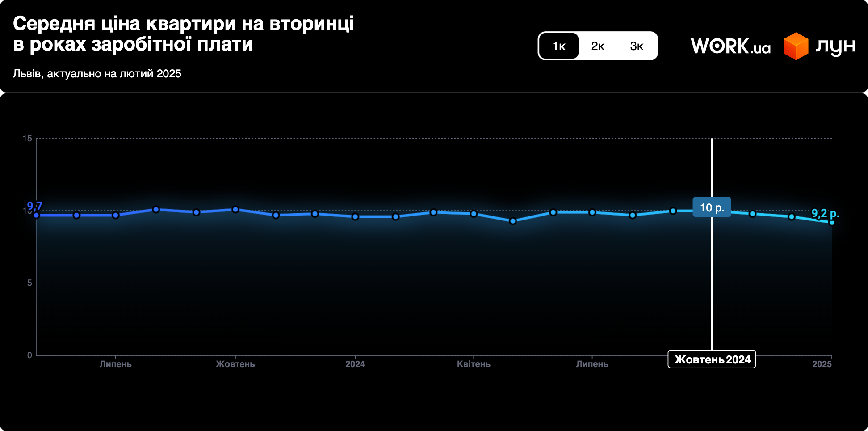This screenshot has height=431, width=868.
Task: Click the orange ЛУН cube icon
Action: pos(796,46)
